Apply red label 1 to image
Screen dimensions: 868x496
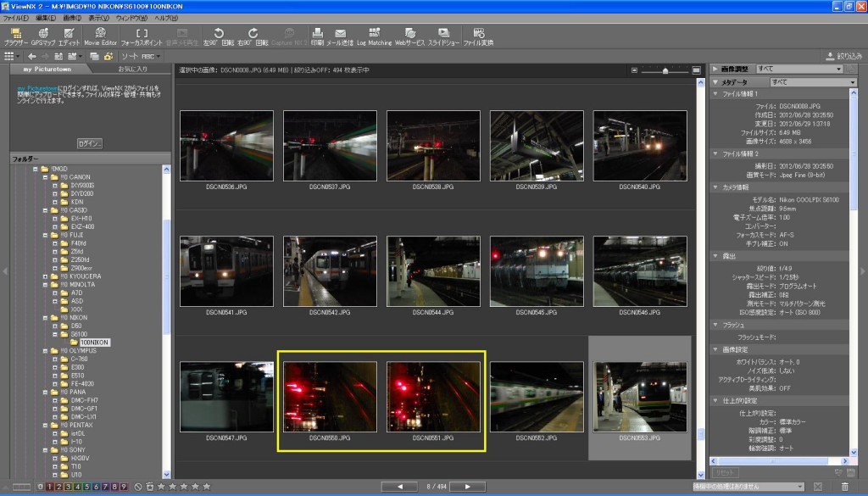[x=49, y=487]
